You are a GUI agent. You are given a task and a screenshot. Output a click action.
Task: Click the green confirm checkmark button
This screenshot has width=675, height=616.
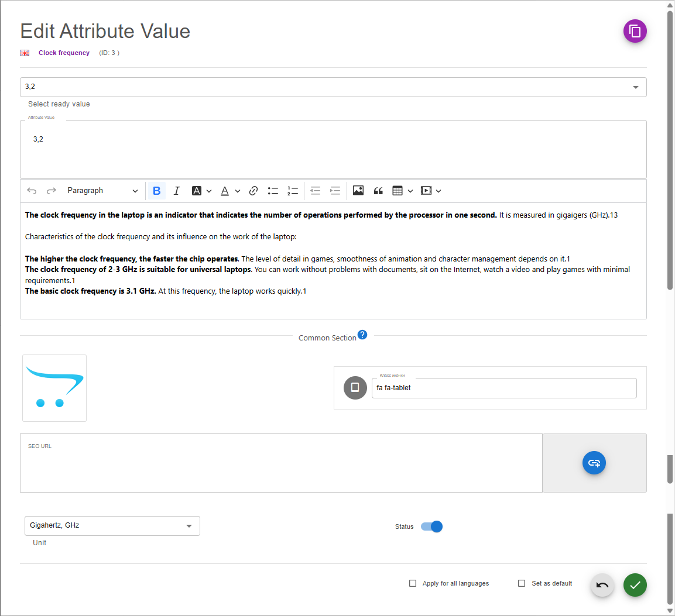point(635,585)
